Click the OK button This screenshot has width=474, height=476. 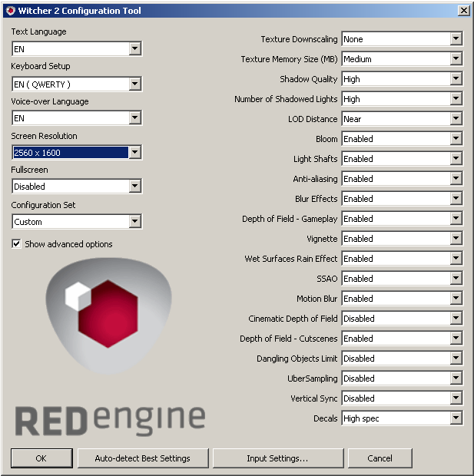(x=41, y=458)
